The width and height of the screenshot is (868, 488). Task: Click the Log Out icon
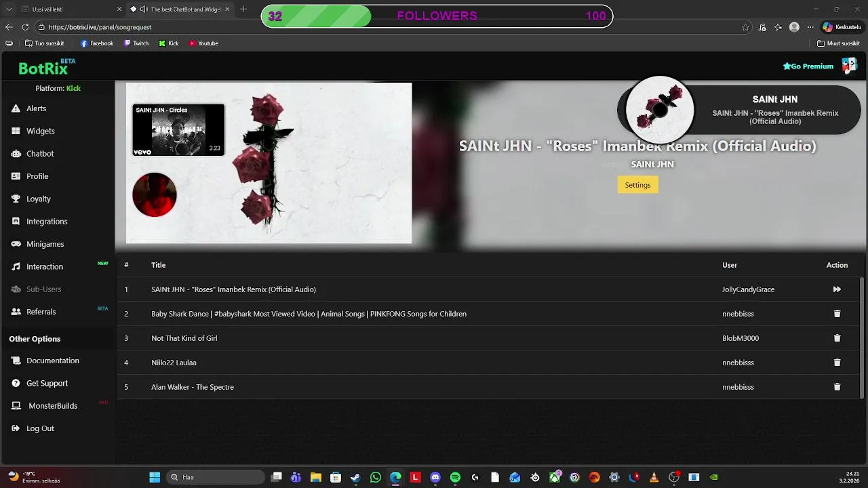tap(16, 428)
